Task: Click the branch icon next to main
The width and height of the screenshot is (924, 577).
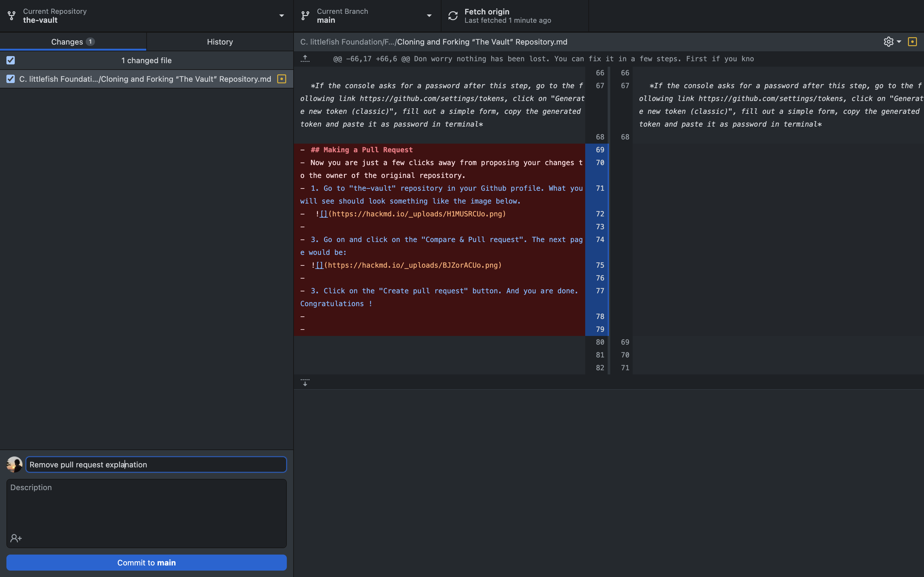Action: tap(305, 16)
